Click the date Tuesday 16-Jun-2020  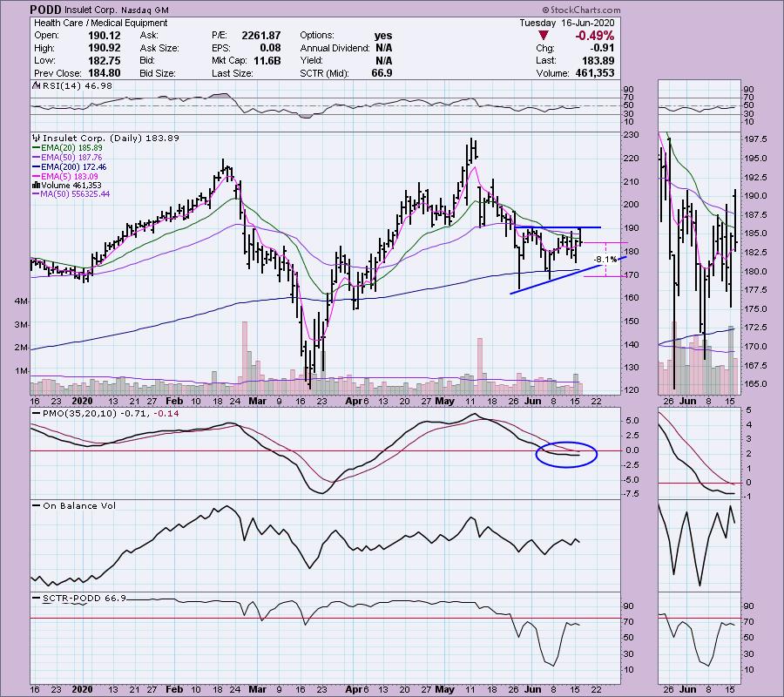tap(566, 23)
